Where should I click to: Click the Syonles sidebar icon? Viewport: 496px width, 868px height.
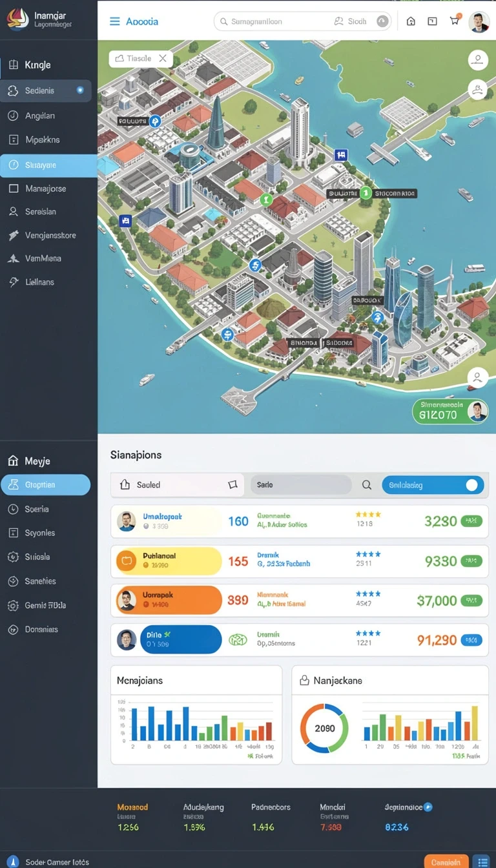(13, 533)
